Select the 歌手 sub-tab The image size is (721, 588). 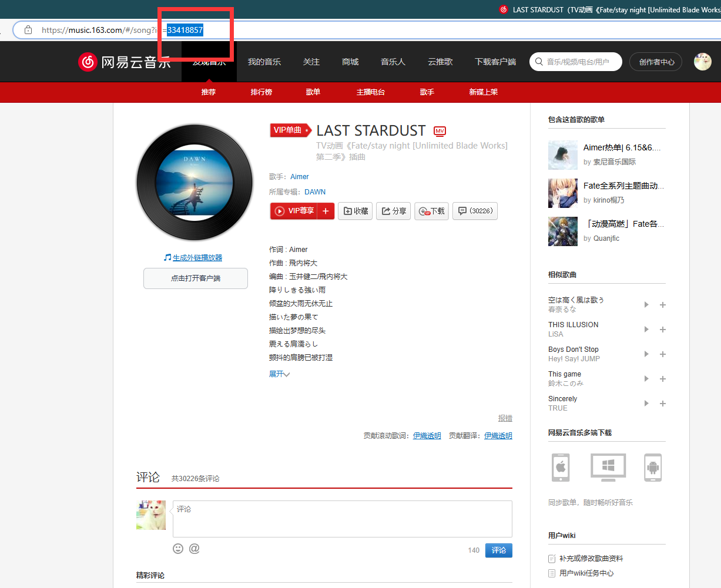(x=427, y=92)
